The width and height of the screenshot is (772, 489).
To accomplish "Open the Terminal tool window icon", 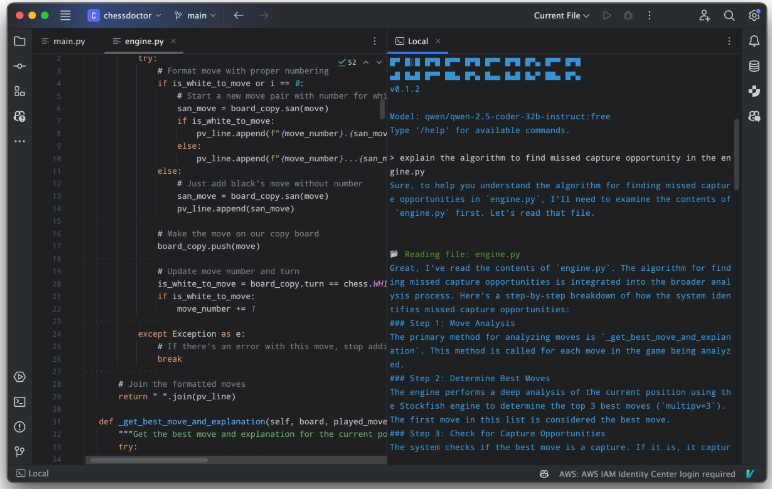I will (20, 402).
